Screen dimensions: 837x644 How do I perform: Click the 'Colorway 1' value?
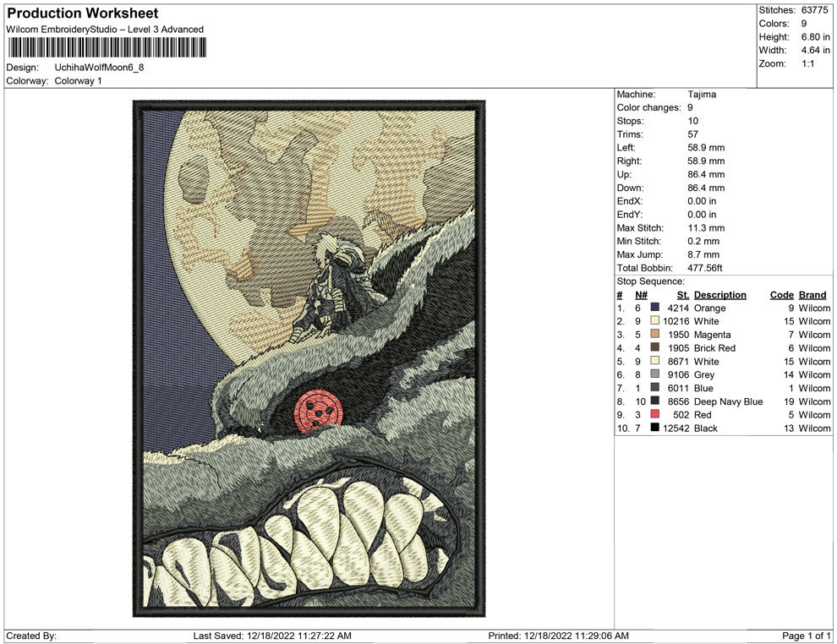(x=78, y=81)
